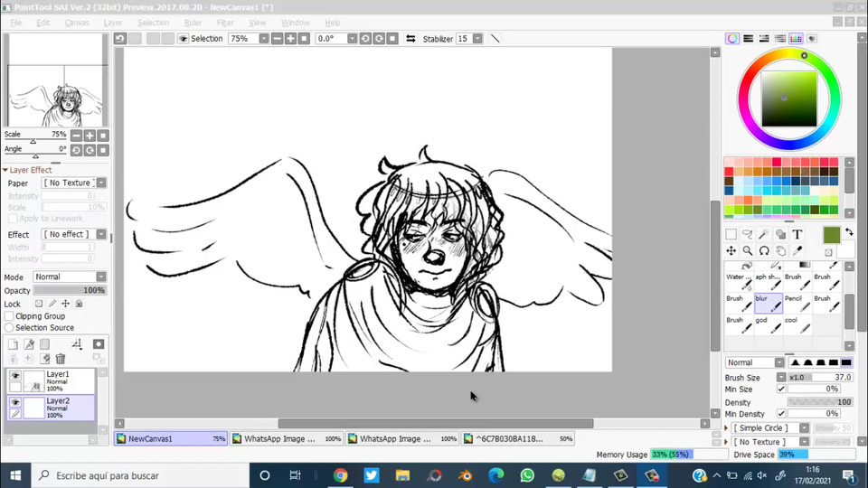
Task: Switch to the NewCanvas1 tab
Action: [171, 439]
